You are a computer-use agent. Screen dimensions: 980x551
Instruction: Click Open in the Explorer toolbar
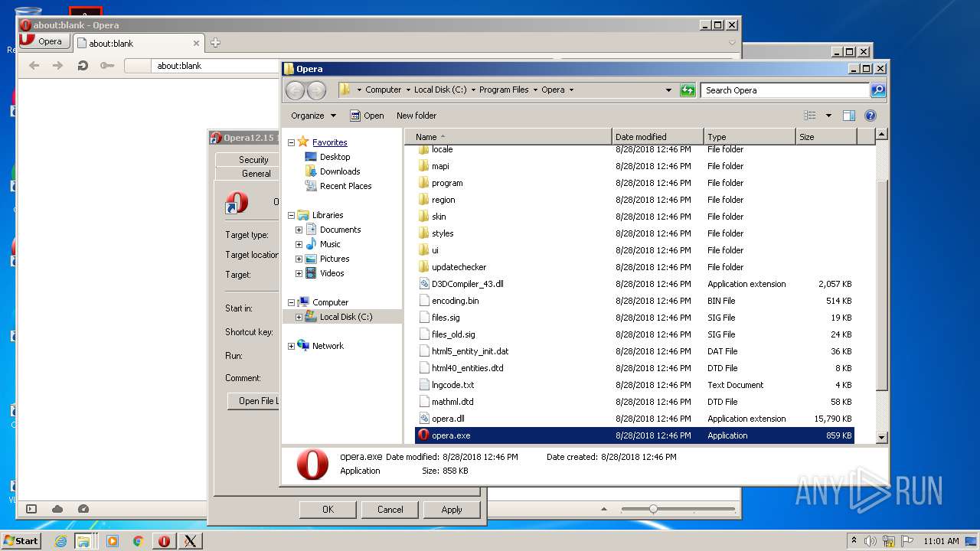click(x=367, y=116)
